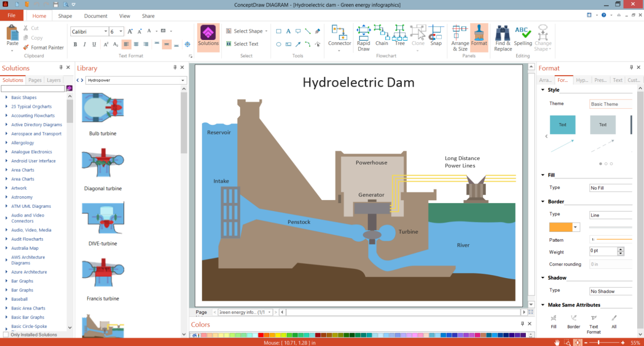
Task: Expand the Astronomy solution
Action: [6, 197]
